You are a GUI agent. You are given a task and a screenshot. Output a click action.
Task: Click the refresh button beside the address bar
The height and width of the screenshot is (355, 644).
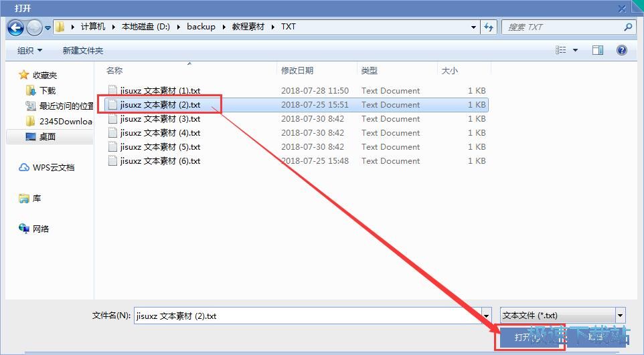pyautogui.click(x=488, y=27)
